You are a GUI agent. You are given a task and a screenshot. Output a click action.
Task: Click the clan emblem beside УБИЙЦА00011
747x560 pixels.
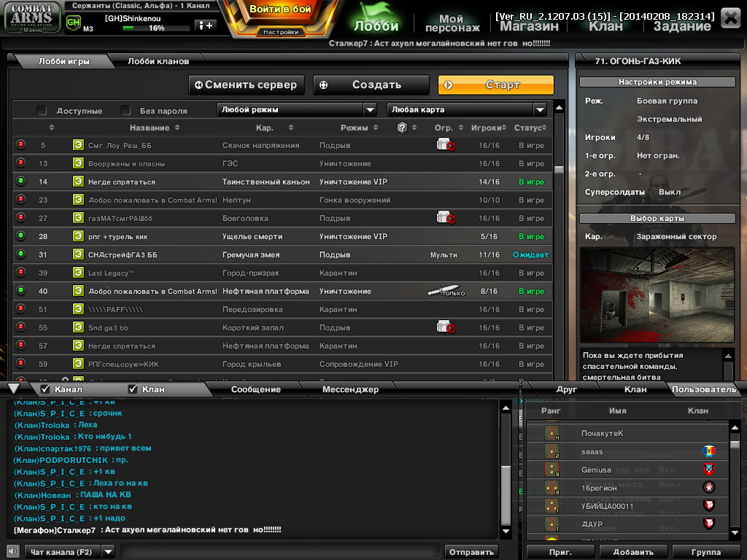709,505
